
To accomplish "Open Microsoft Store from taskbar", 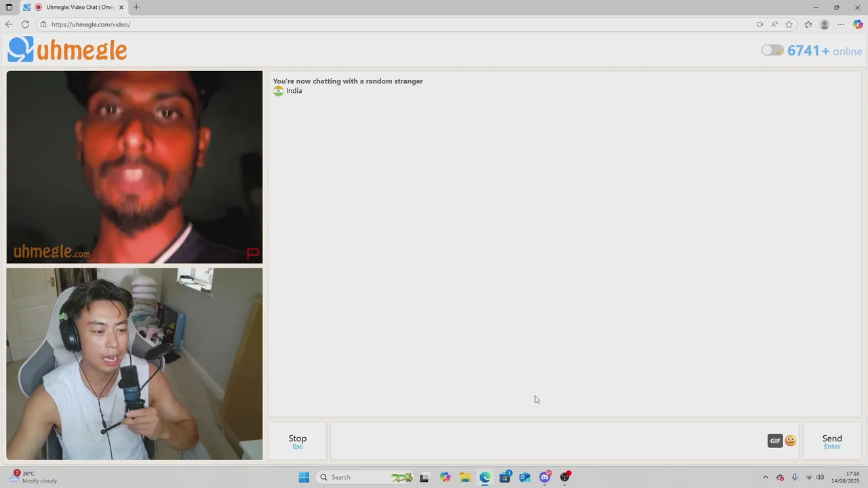I will click(505, 477).
